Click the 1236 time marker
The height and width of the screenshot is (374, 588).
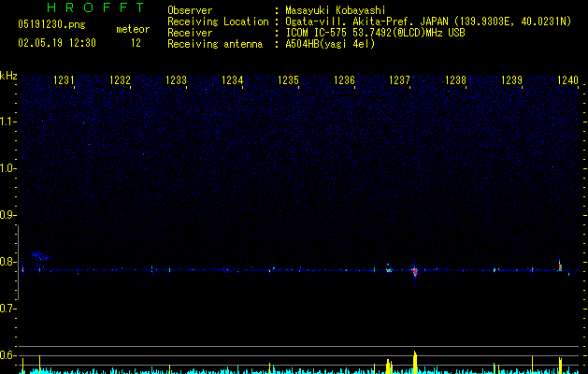[344, 80]
